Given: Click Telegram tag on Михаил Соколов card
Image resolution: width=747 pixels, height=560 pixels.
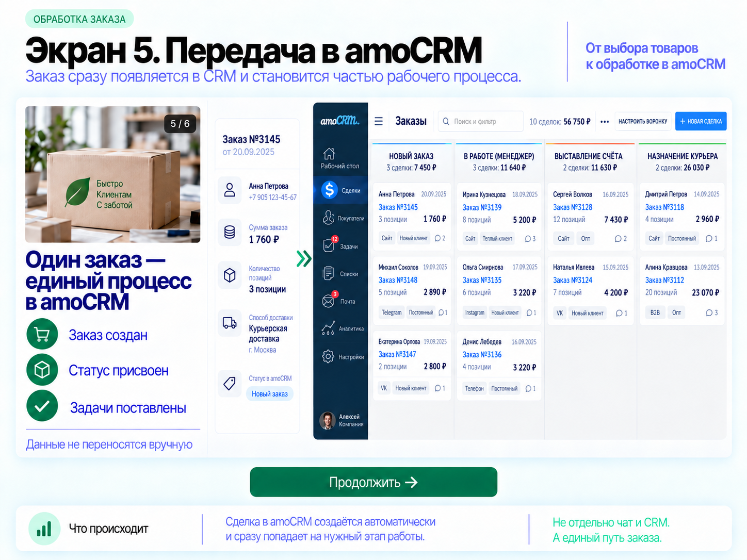Looking at the screenshot, I should pos(392,312).
